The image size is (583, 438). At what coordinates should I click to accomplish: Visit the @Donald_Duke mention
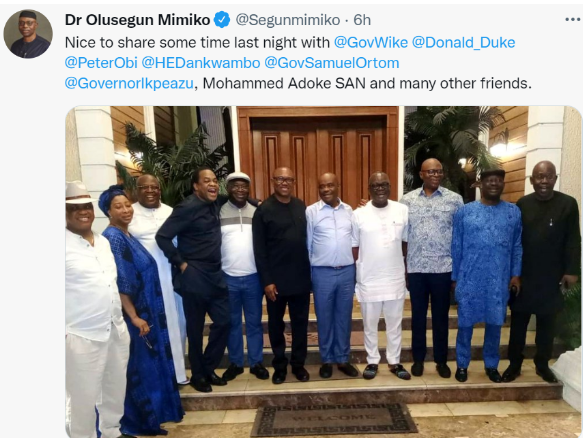pyautogui.click(x=463, y=42)
